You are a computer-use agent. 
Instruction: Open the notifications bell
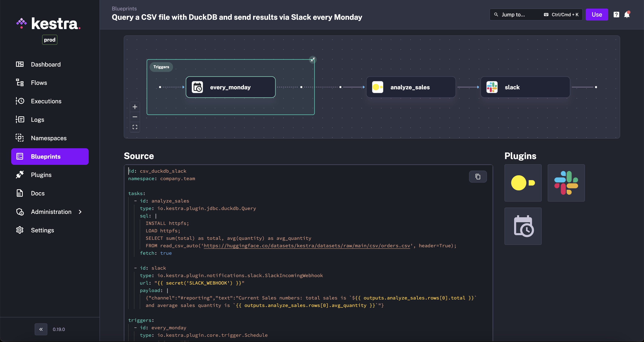coord(627,15)
